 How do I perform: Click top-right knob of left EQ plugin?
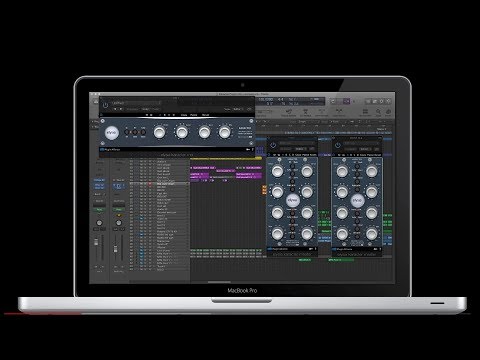(x=307, y=171)
